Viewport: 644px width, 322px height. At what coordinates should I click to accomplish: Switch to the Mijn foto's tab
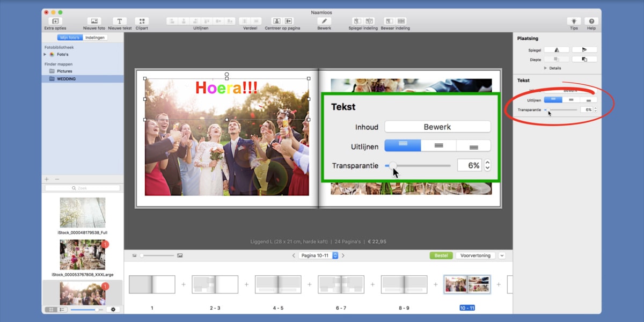[x=70, y=38]
